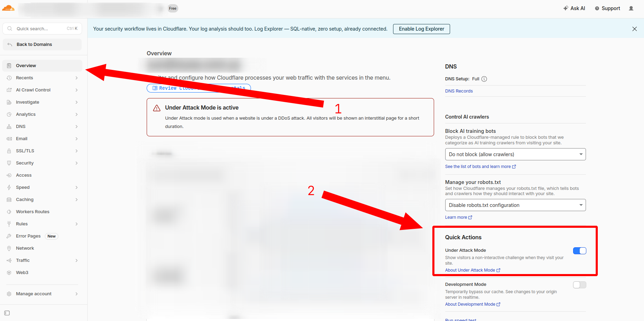Click the Traffic sidebar icon
The height and width of the screenshot is (321, 644).
click(x=9, y=260)
